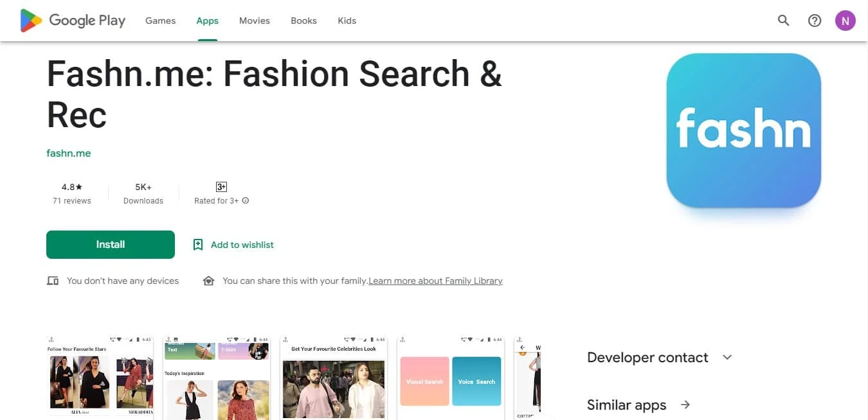Screen dimensions: 868x420
Task: Click the You don't have any devices text
Action: (123, 281)
